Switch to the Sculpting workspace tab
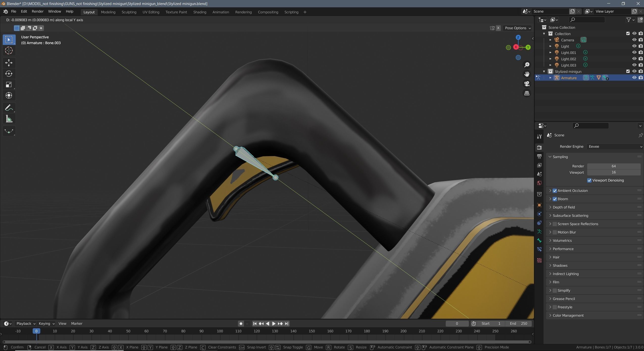Screen dimensions: 644x351 [x=129, y=12]
